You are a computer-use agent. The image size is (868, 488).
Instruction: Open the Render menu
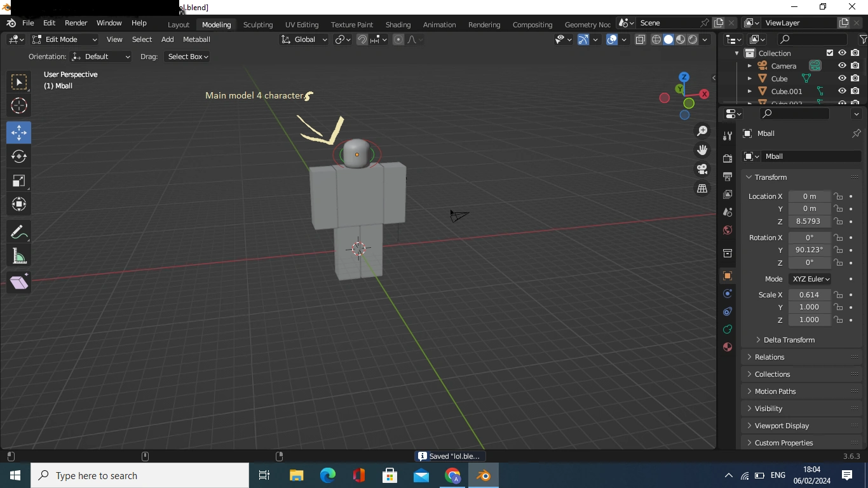click(76, 23)
